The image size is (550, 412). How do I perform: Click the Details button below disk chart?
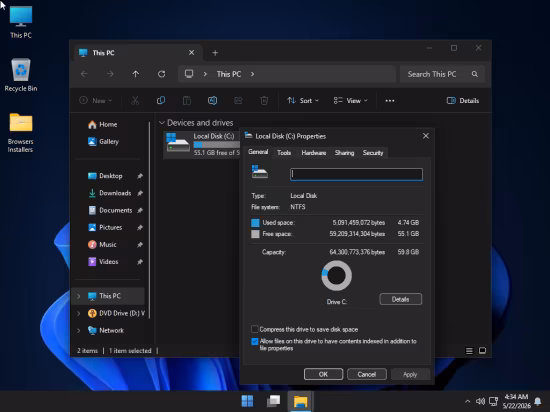[401, 299]
